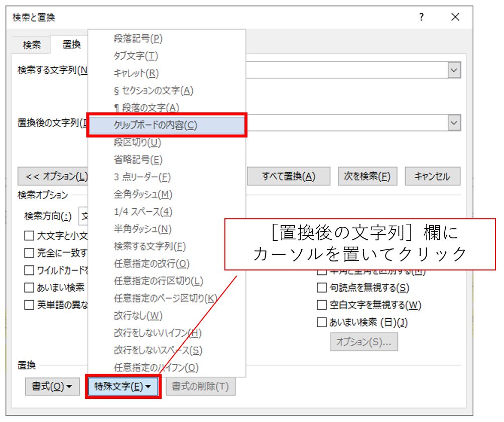Select 任意指定の行区切り menu item
Image resolution: width=504 pixels, height=422 pixels.
pos(159,281)
